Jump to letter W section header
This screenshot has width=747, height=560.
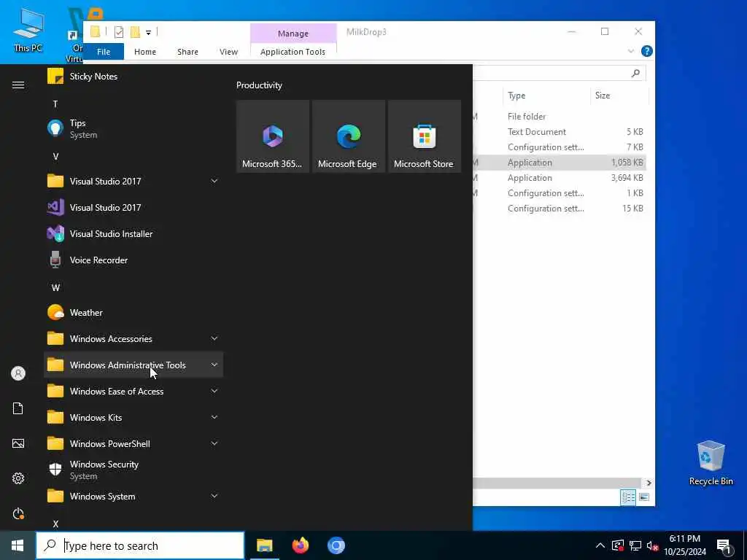(55, 287)
